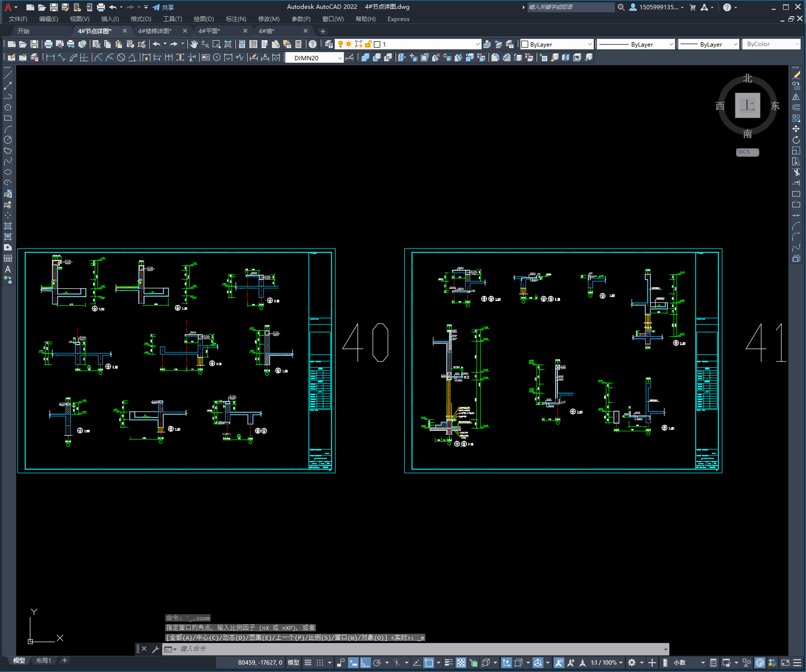Click the Plot (print) icon in toolbar
Screen dimensions: 806x672
(49, 44)
